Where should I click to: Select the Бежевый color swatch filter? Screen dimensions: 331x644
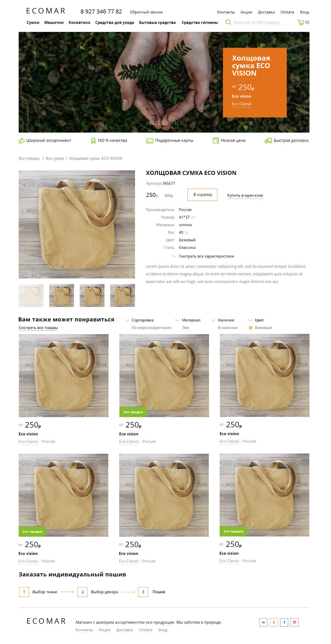click(251, 328)
